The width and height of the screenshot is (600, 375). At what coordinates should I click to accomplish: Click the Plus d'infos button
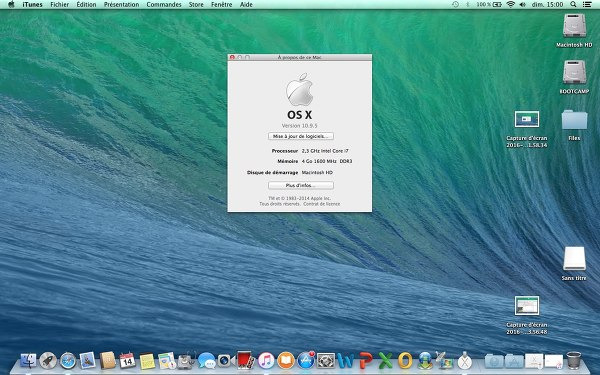301,185
